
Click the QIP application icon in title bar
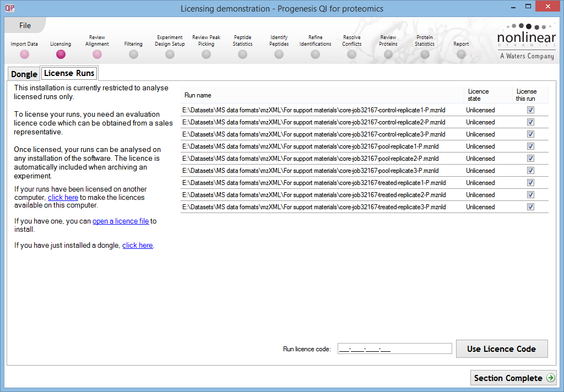pos(10,8)
